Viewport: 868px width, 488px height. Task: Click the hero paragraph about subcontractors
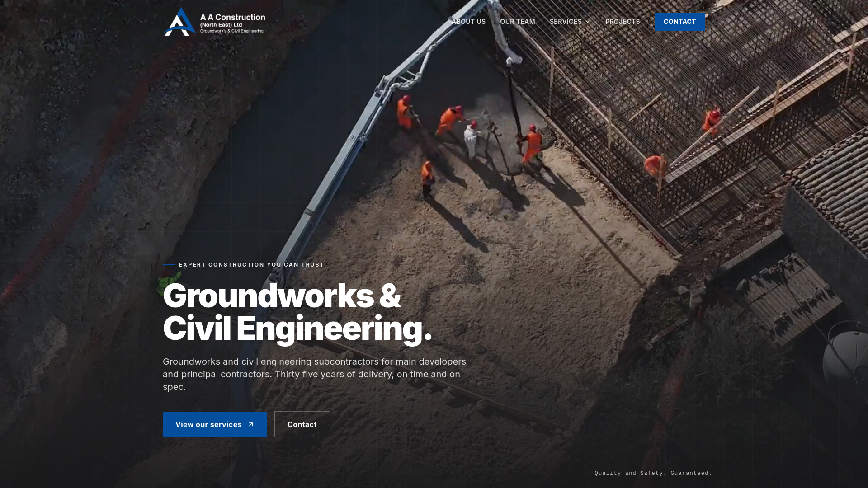[314, 374]
